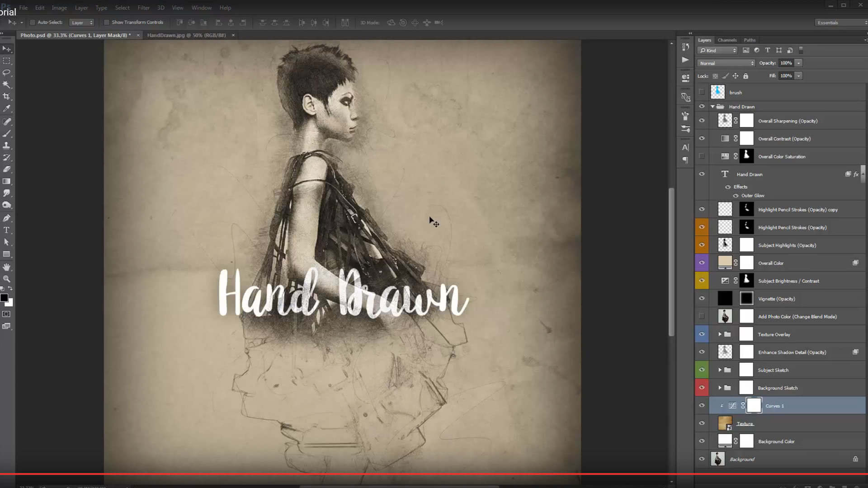Select the Crop tool
868x488 pixels.
[6, 96]
